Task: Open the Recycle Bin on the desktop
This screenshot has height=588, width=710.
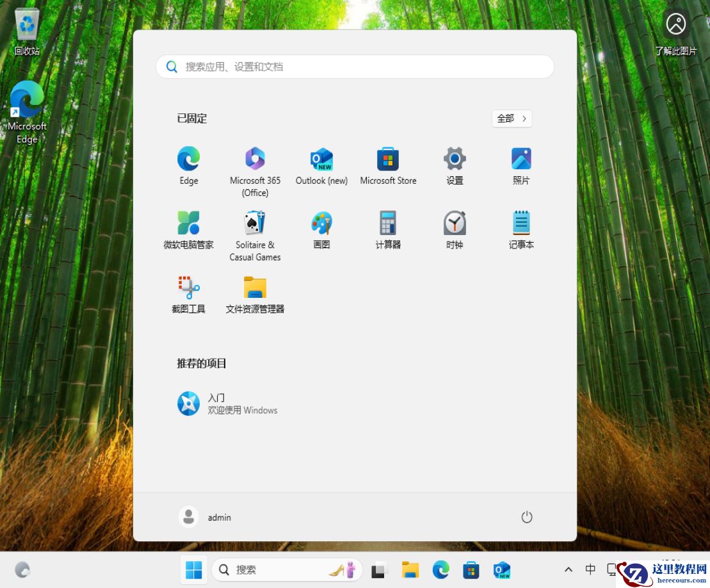Action: 26,26
